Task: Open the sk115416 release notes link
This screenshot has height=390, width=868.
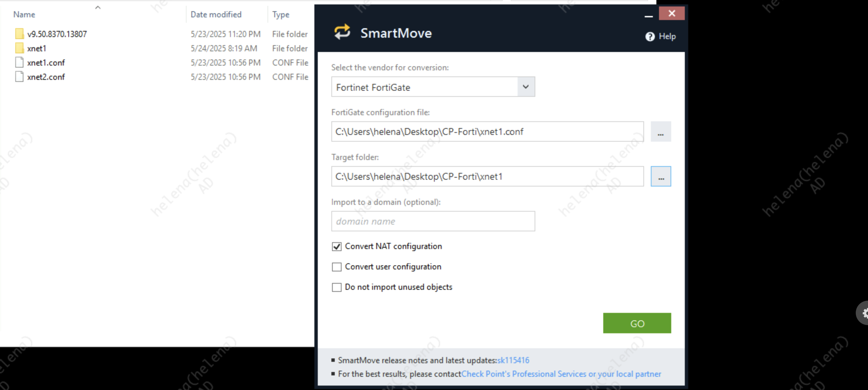Action: click(x=513, y=360)
